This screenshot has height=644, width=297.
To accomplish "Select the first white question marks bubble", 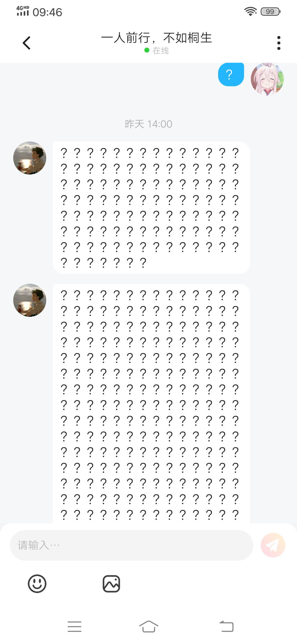I will tap(151, 208).
